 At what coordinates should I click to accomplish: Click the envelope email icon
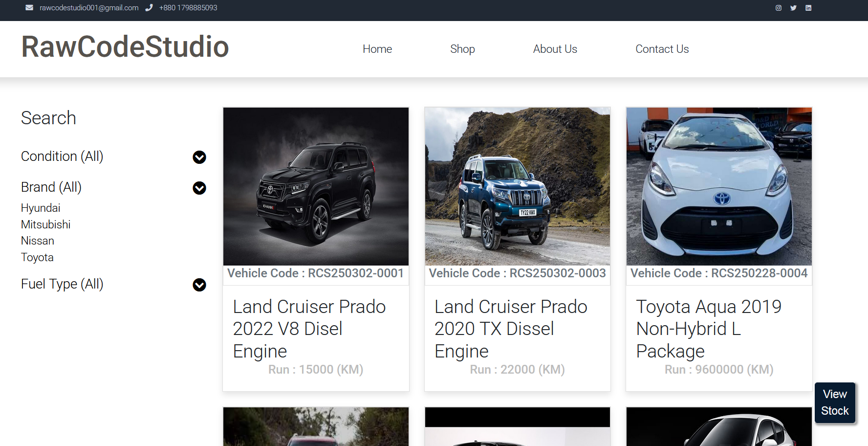(x=29, y=8)
